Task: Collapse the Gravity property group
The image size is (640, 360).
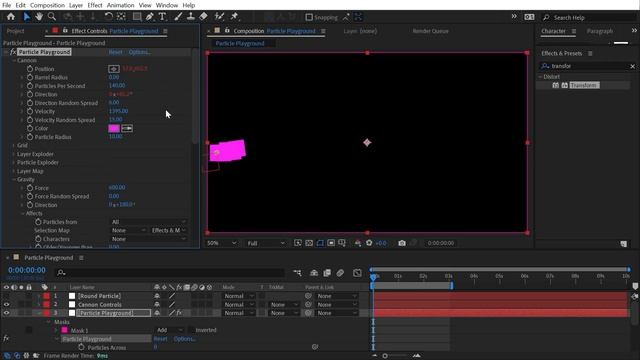Action: click(x=14, y=180)
